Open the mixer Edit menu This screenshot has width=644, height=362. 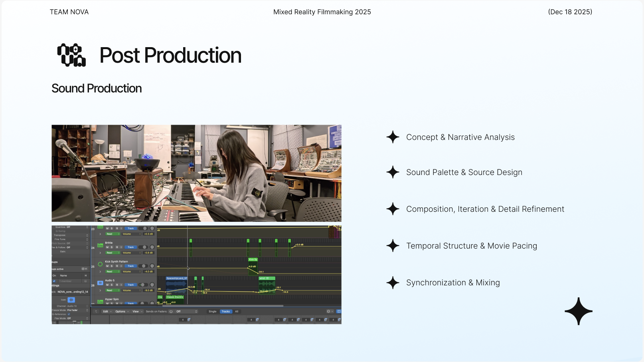coord(107,312)
